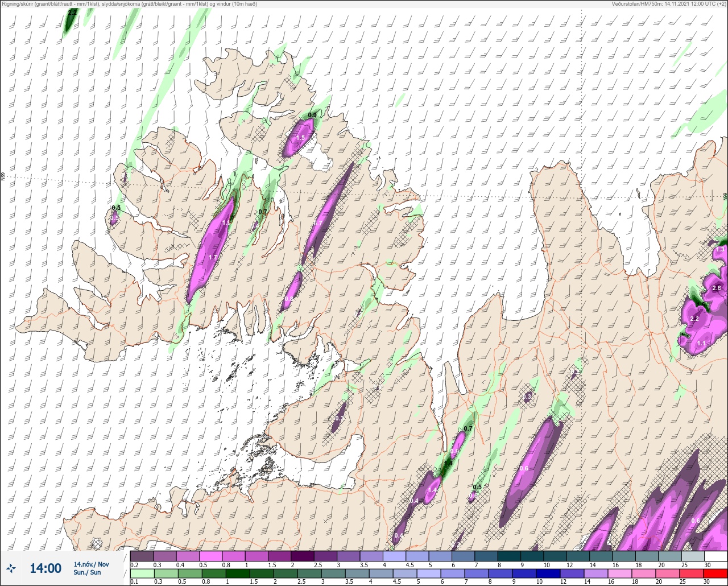Image resolution: width=728 pixels, height=586 pixels.
Task: Select top-row legend swatch between 0.2 and 0.3
Action: 142,556
